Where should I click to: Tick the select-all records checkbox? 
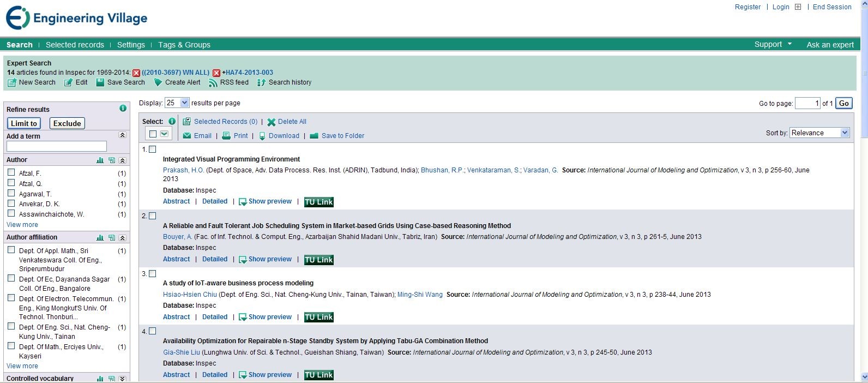[x=153, y=134]
